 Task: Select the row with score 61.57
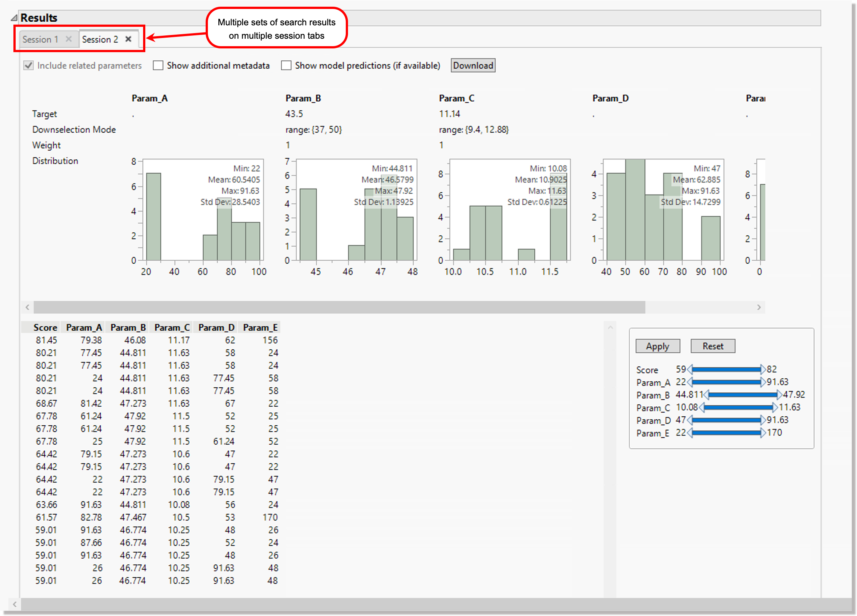pos(151,517)
